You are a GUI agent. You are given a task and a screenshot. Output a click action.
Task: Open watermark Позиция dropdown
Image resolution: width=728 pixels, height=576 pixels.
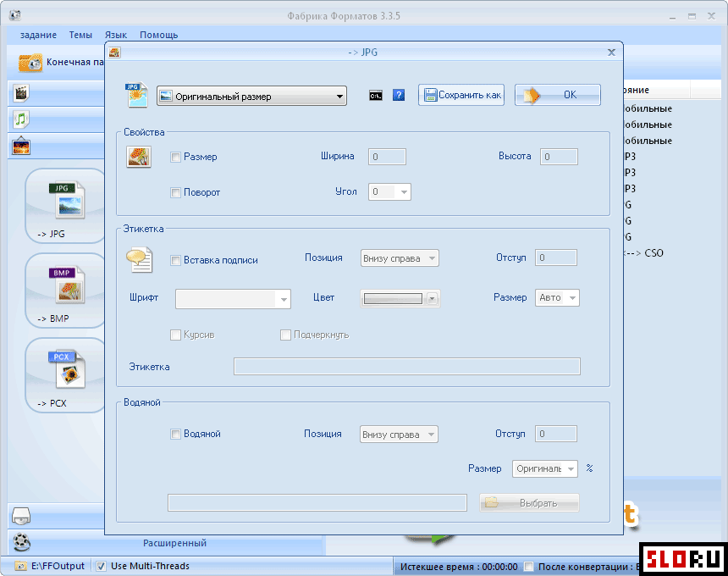pos(399,435)
